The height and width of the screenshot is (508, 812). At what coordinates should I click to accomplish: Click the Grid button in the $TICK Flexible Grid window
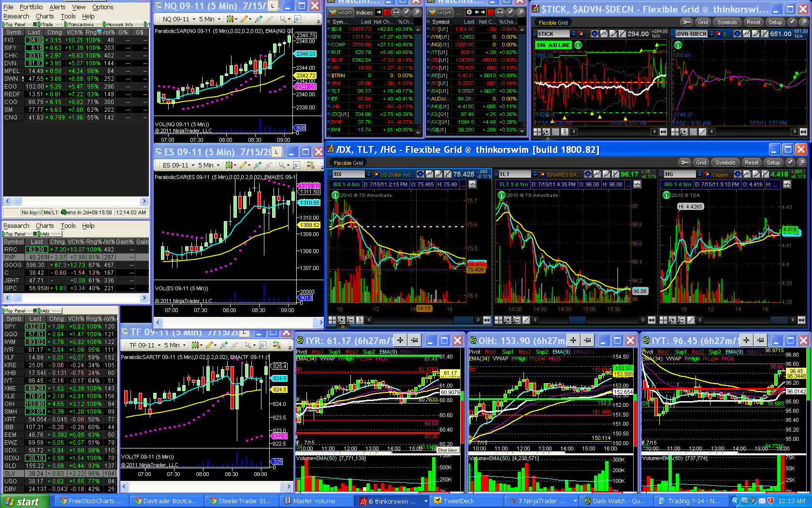coord(703,22)
